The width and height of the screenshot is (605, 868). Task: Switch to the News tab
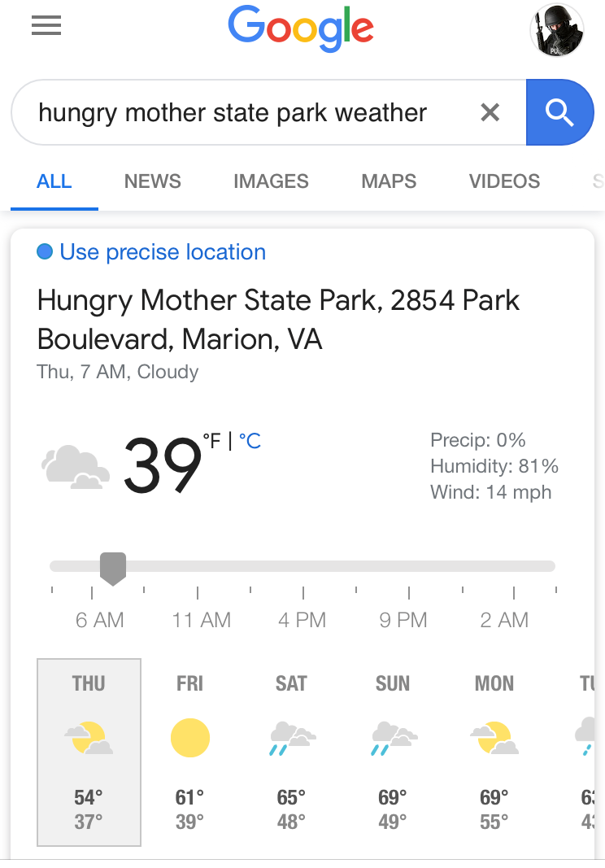[152, 181]
